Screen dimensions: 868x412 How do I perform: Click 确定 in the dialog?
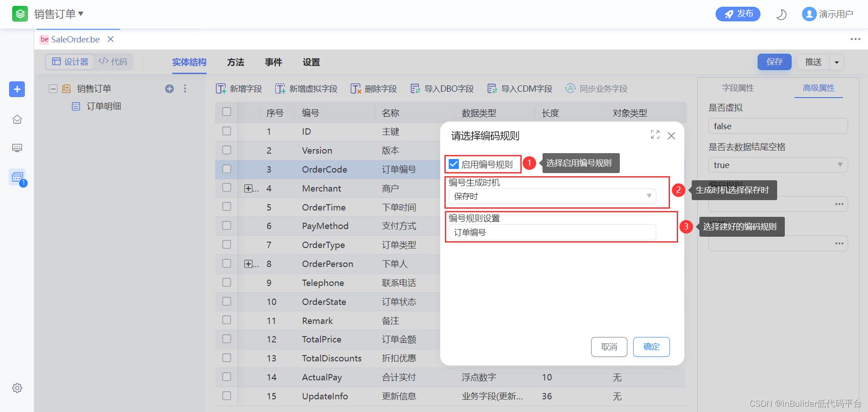click(x=651, y=347)
